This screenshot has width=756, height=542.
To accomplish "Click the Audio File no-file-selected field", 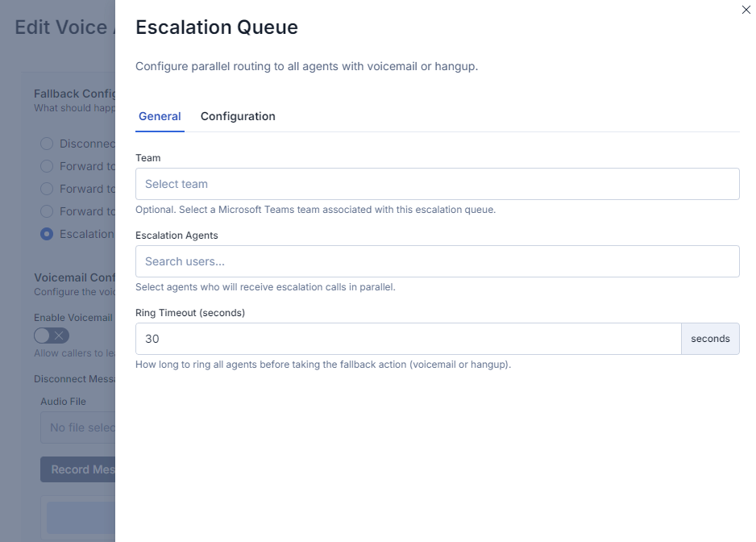I will [x=77, y=427].
